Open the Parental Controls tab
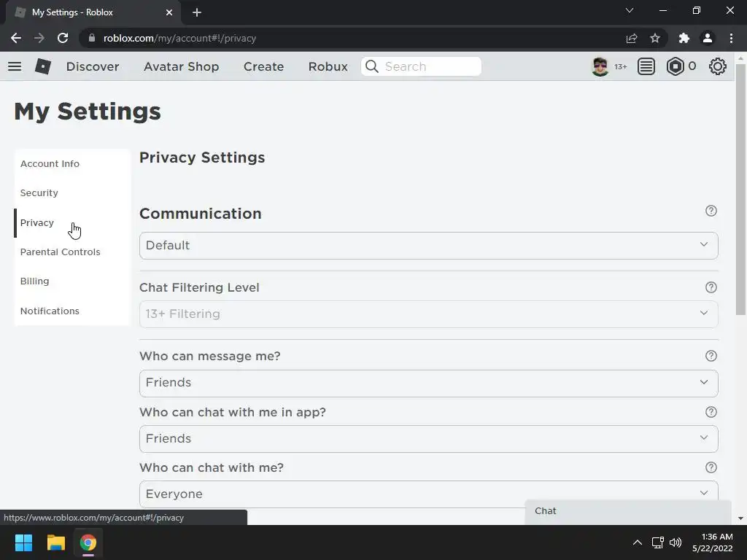Image resolution: width=747 pixels, height=560 pixels. [72, 252]
